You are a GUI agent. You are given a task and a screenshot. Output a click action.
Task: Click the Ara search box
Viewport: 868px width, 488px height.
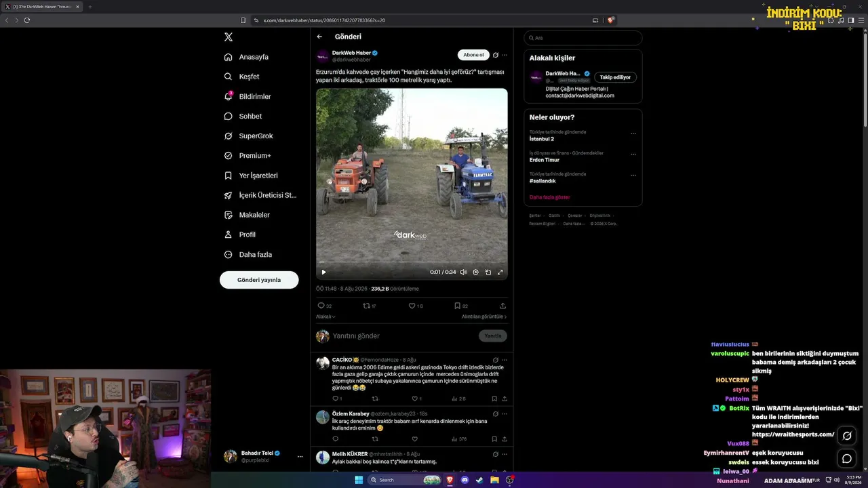[583, 38]
